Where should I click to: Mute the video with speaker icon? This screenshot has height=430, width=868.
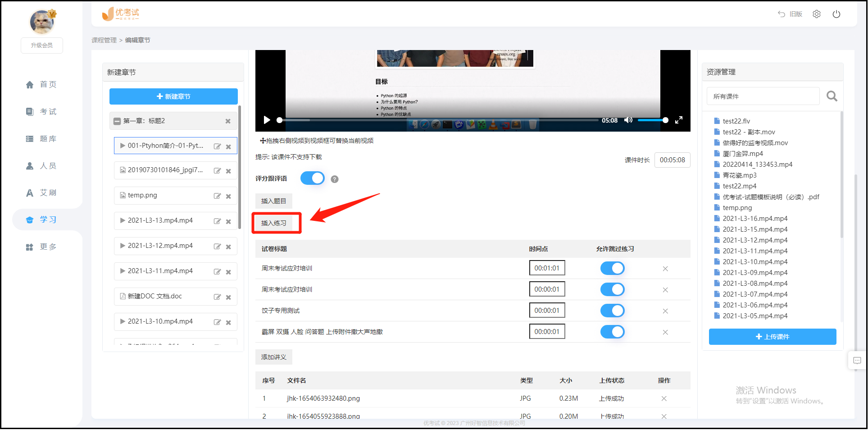pos(628,120)
